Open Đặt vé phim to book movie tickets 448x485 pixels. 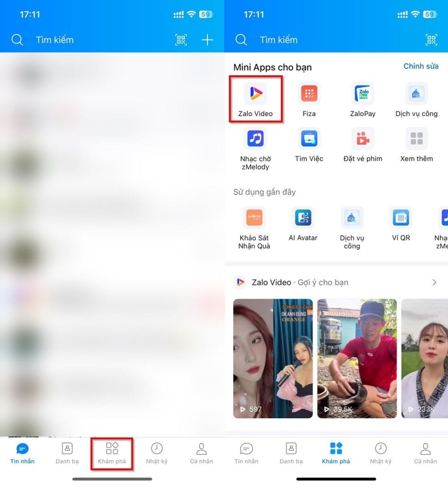click(x=362, y=138)
